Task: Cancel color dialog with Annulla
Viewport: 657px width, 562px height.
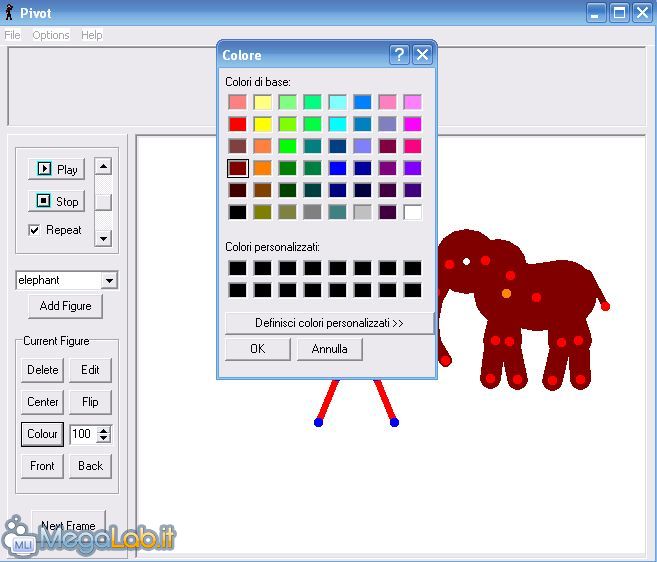Action: 329,349
